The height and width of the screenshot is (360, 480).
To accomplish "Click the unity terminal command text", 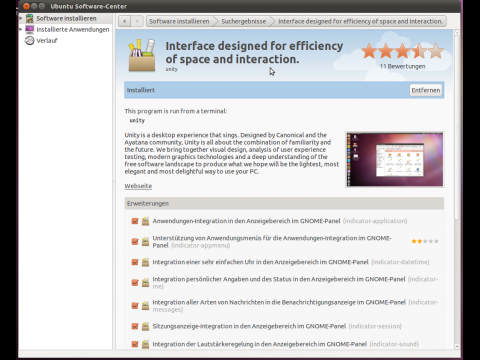I will click(x=137, y=120).
